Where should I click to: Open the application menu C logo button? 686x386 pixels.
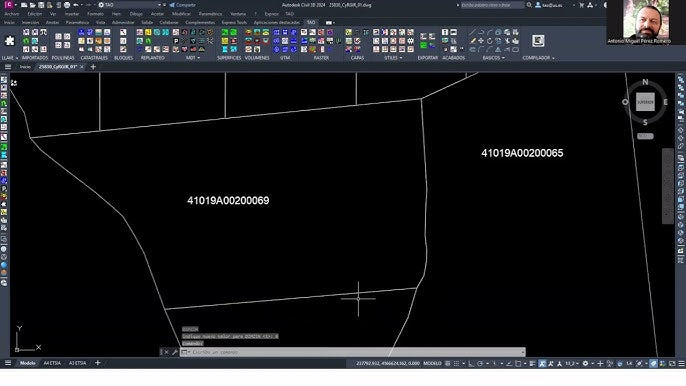[x=9, y=5]
